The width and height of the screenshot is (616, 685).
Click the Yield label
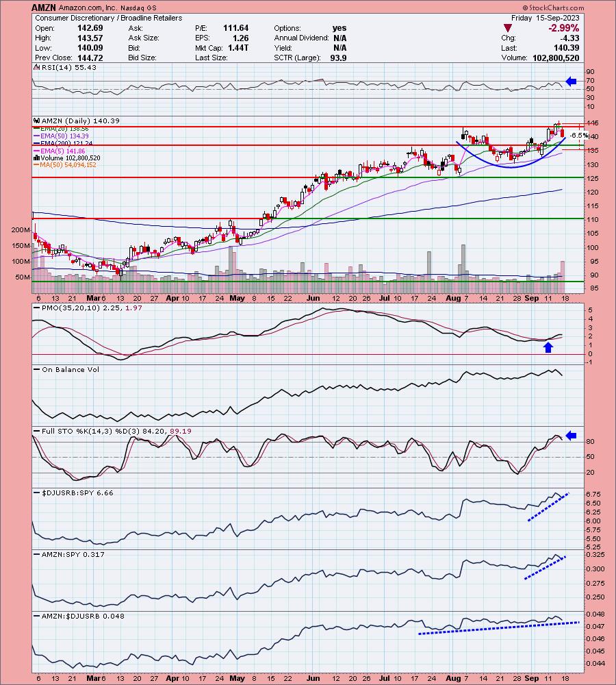pos(283,48)
